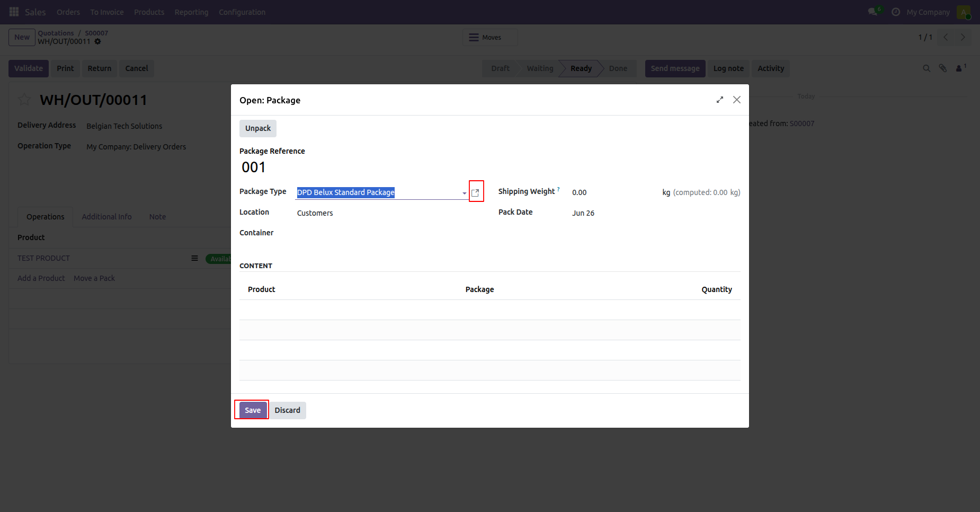
Task: Open chatter search icon
Action: (926, 68)
